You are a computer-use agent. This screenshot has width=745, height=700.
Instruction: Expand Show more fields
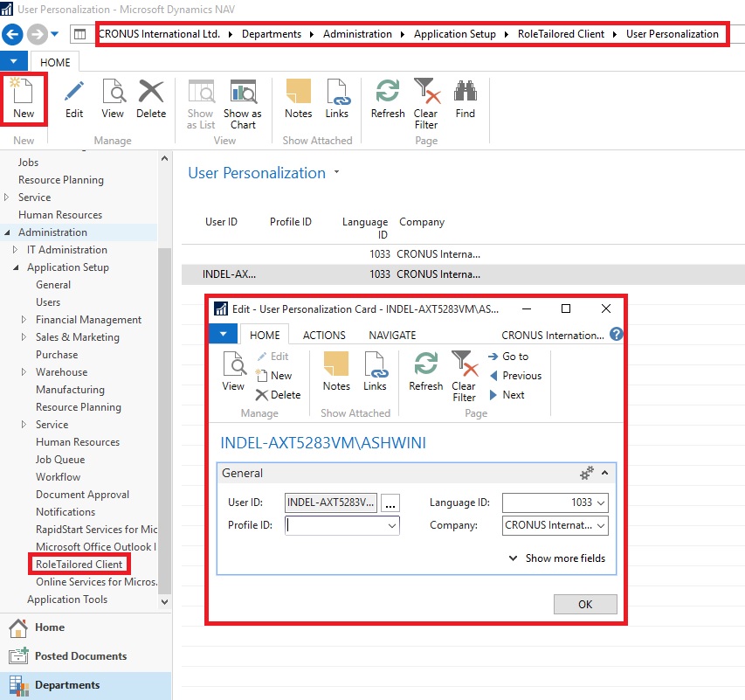pos(557,558)
